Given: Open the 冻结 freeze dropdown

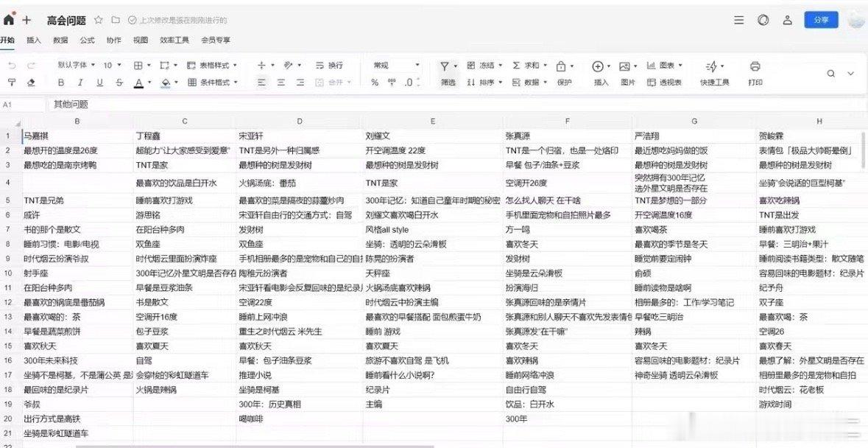Looking at the screenshot, I should (x=484, y=66).
